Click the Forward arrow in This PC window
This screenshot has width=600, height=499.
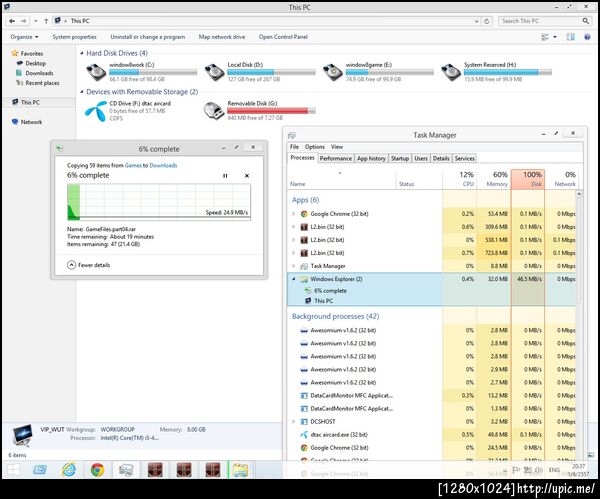pyautogui.click(x=24, y=21)
